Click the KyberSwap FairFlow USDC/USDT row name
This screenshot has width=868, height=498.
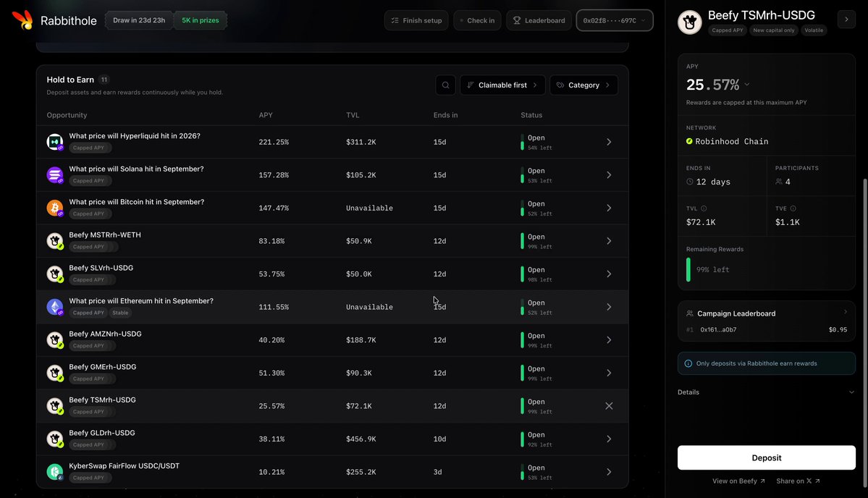coord(124,466)
